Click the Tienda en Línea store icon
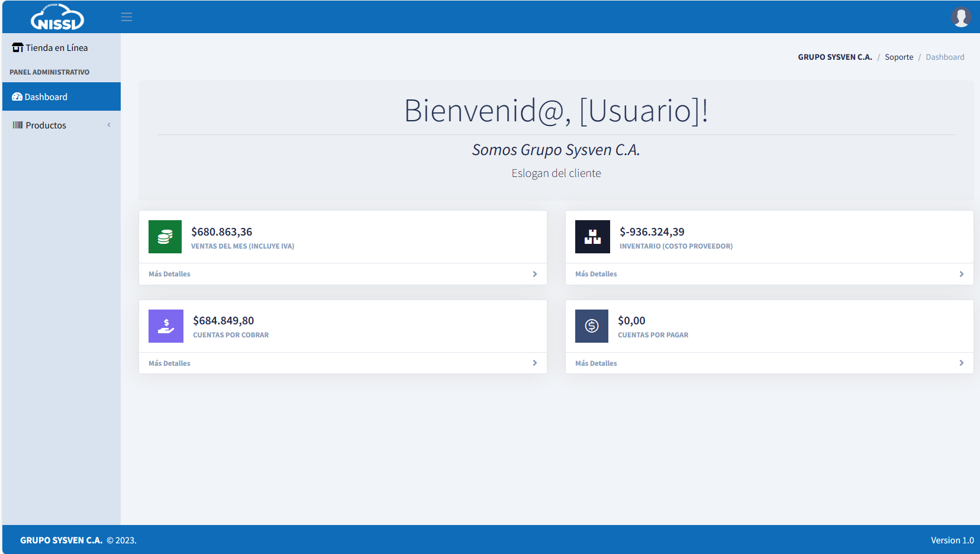The height and width of the screenshot is (554, 980). click(18, 48)
